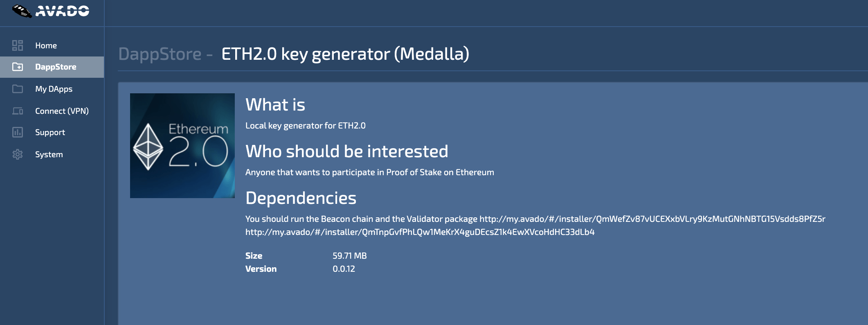Viewport: 868px width, 325px height.
Task: Click the Support chart icon
Action: point(18,132)
